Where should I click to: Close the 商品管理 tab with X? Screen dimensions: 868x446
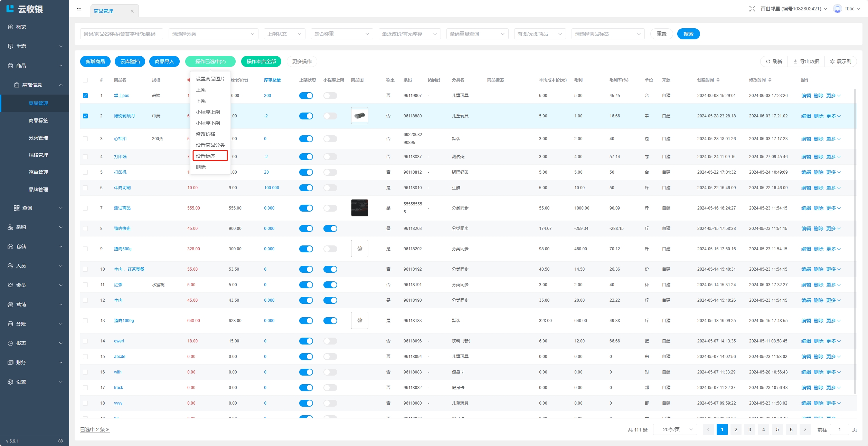coord(132,11)
